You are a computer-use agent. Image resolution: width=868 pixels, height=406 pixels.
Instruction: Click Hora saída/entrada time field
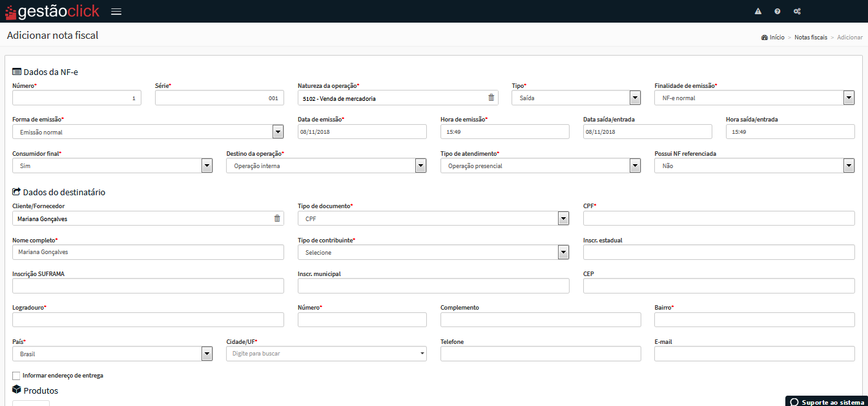coord(790,132)
